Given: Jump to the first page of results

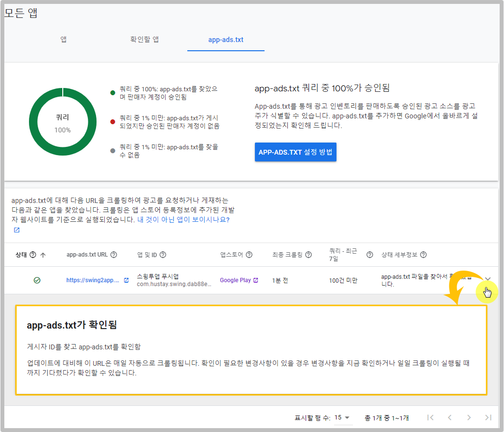Looking at the screenshot, I should click(431, 418).
